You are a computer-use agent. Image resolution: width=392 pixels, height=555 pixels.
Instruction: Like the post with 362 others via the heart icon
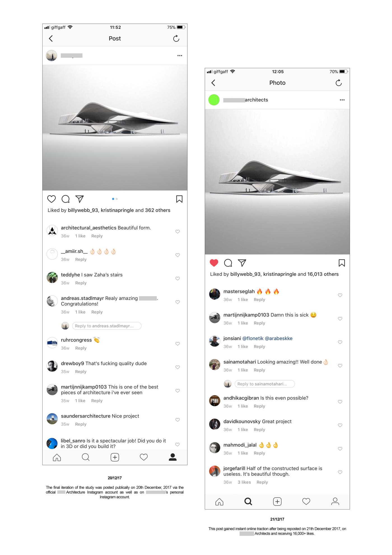tap(51, 199)
